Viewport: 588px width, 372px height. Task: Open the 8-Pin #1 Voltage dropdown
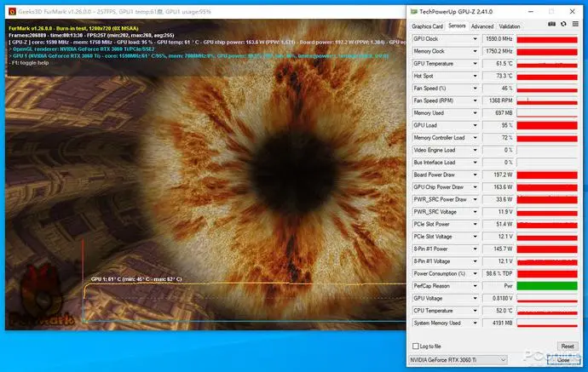(x=475, y=261)
